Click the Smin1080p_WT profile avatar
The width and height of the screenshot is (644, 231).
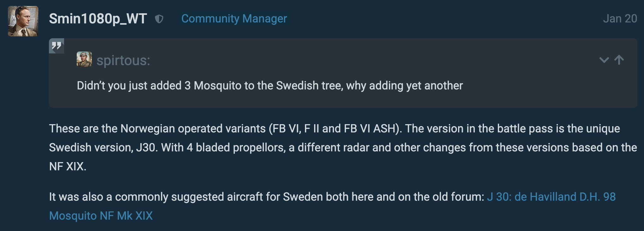click(x=23, y=21)
